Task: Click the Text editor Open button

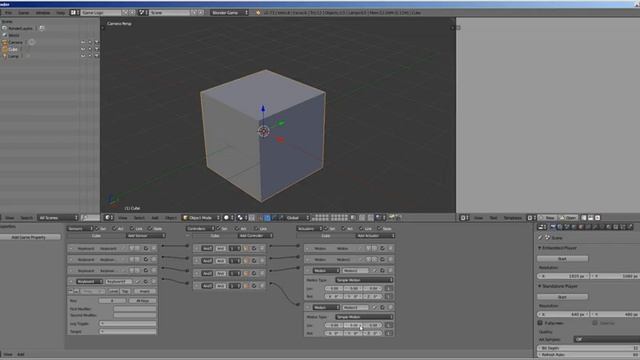Action: [x=568, y=218]
